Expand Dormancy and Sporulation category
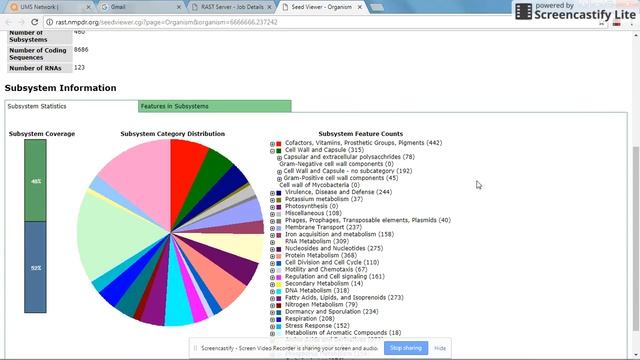This screenshot has height=360, width=640. (x=272, y=313)
